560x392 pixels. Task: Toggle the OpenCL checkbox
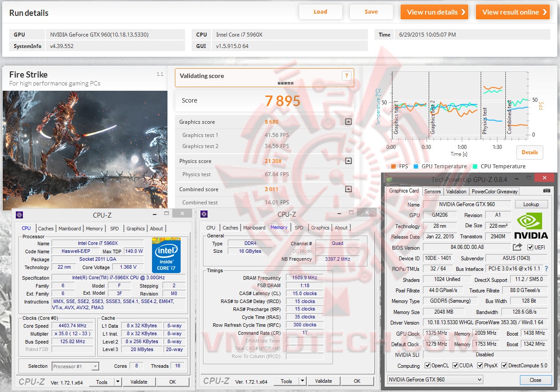click(427, 366)
